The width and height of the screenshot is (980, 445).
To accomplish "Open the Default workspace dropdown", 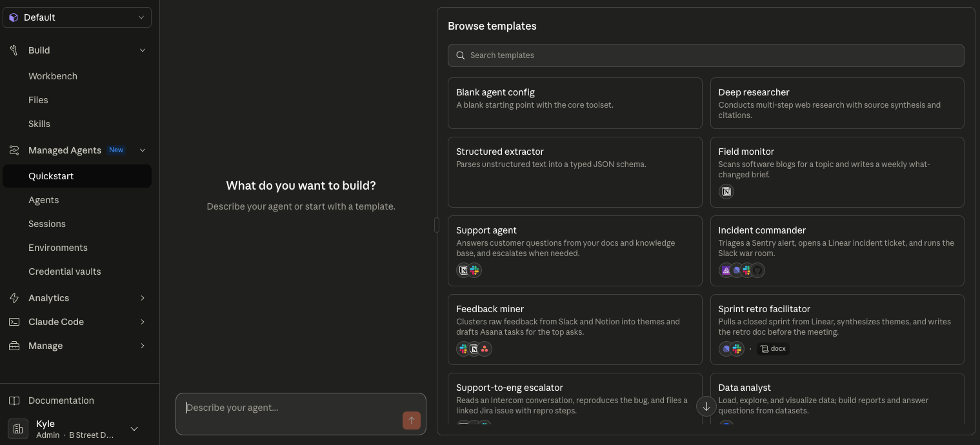I will (x=77, y=17).
